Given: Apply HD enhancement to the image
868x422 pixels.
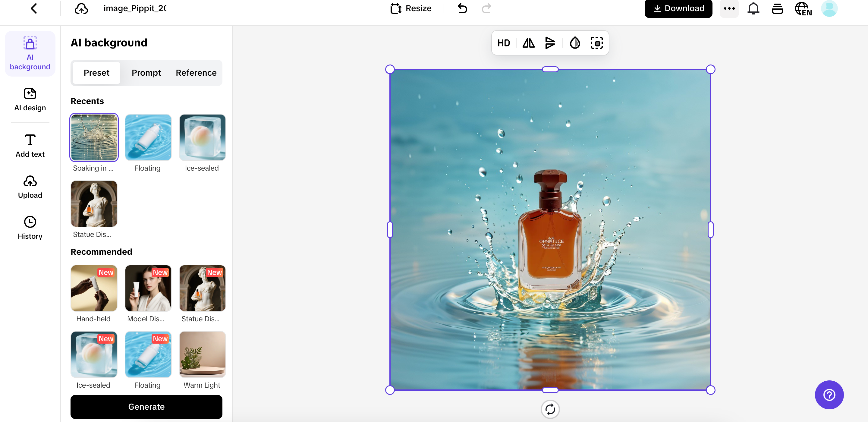Looking at the screenshot, I should coord(503,43).
